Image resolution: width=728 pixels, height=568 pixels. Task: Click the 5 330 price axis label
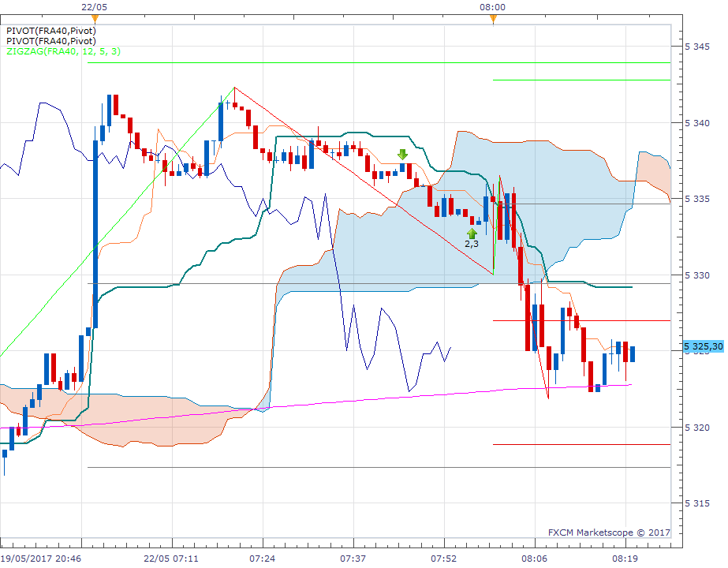[x=697, y=275]
